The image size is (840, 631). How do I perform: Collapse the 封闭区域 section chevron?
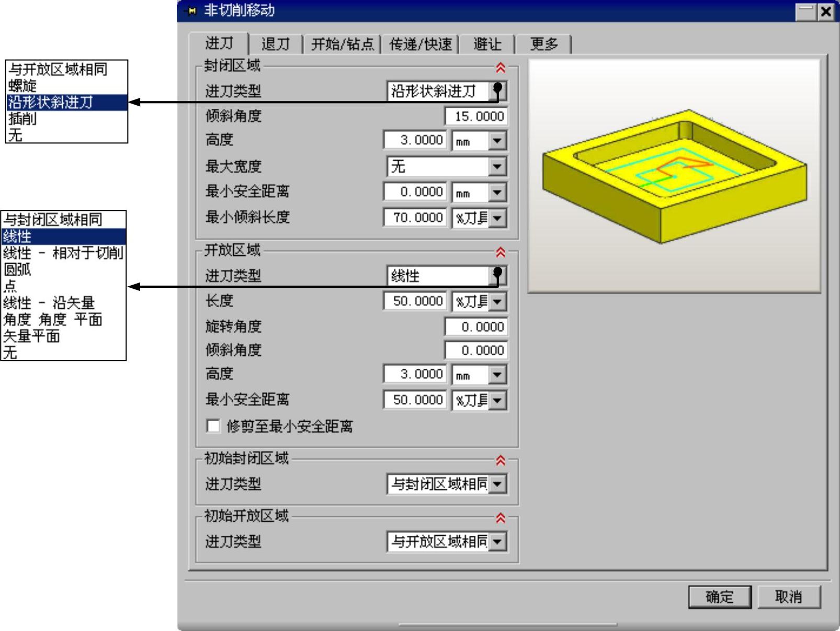point(501,67)
